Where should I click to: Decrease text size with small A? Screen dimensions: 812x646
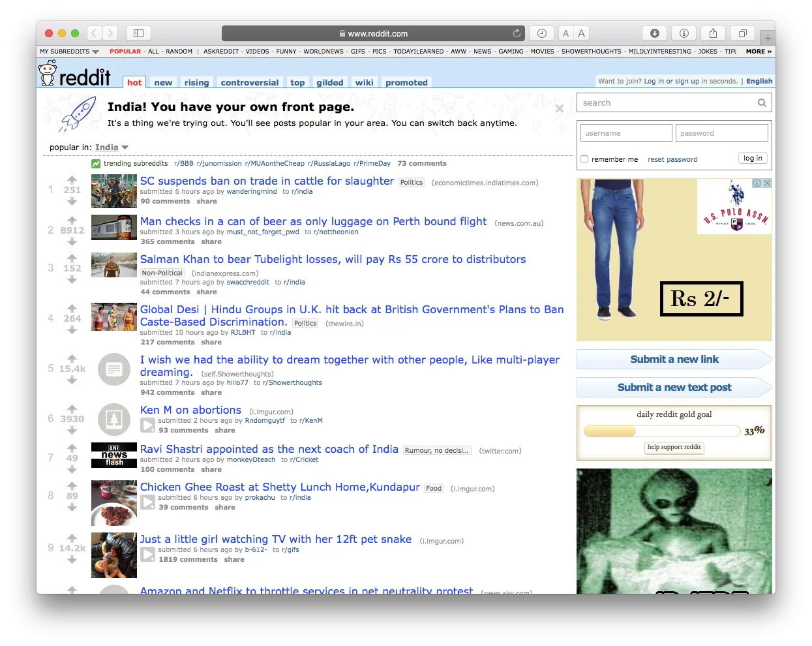point(565,33)
